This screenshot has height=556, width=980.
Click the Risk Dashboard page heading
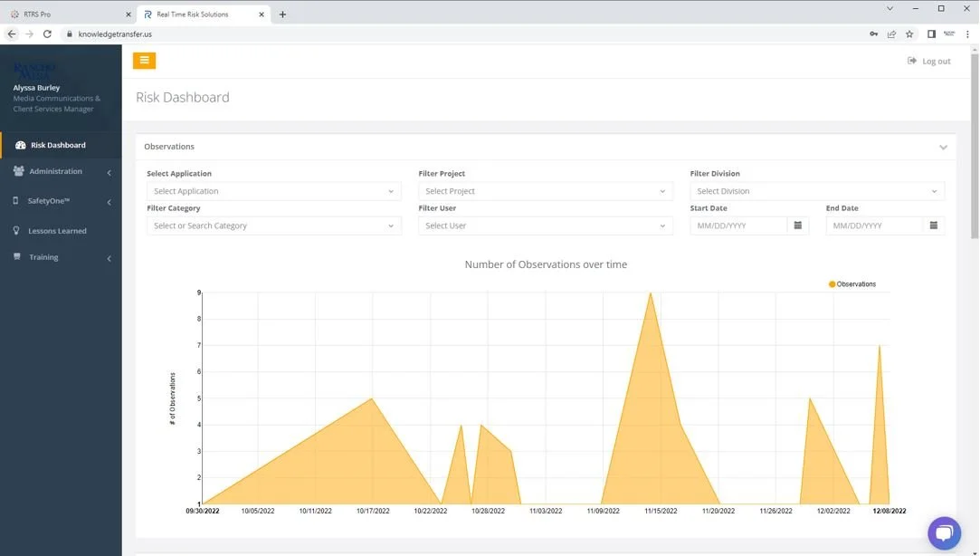183,98
